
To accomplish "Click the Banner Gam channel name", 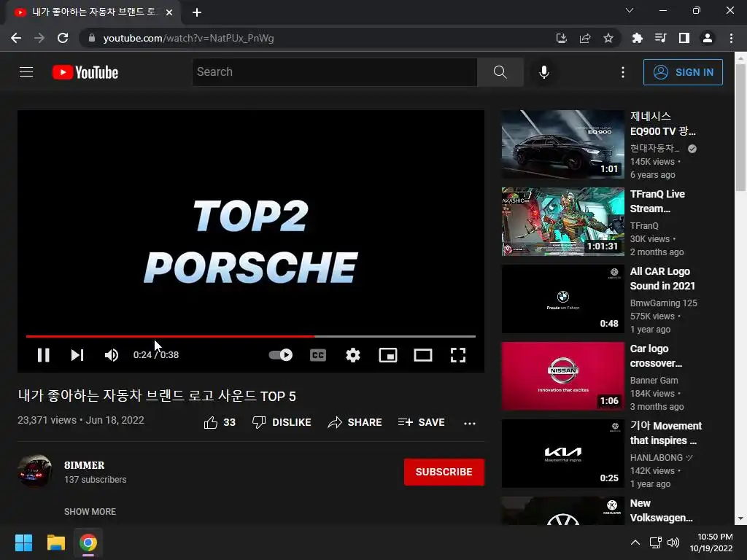I will (654, 381).
